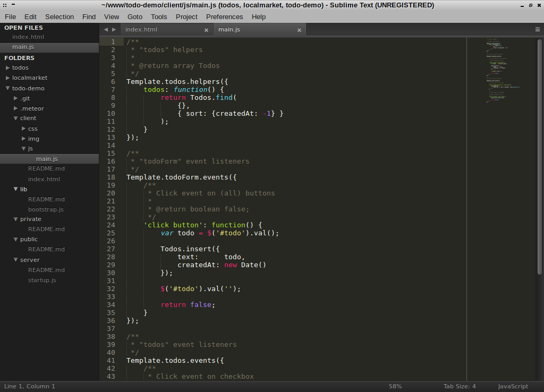Open the Selection menu
Screen dimensions: 544x392
[59, 16]
